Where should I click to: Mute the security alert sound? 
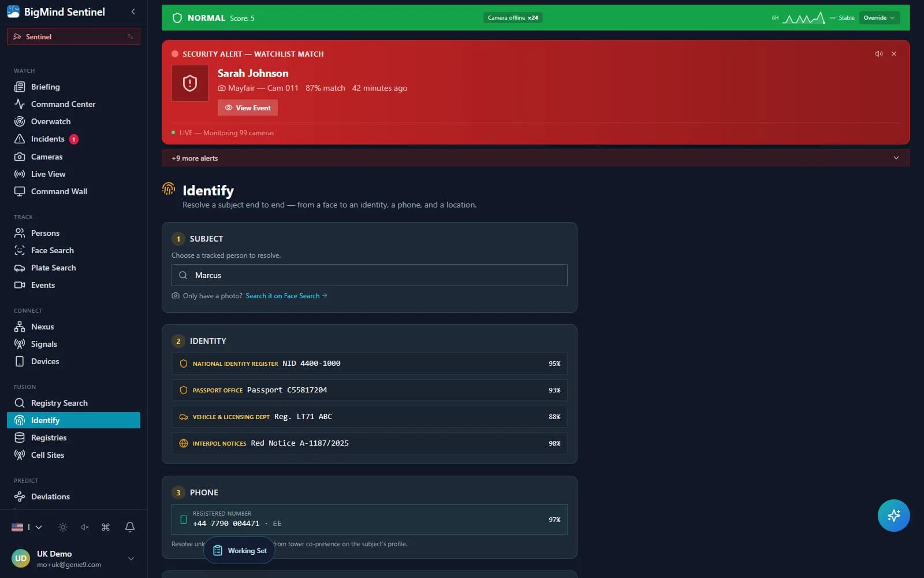tap(879, 54)
